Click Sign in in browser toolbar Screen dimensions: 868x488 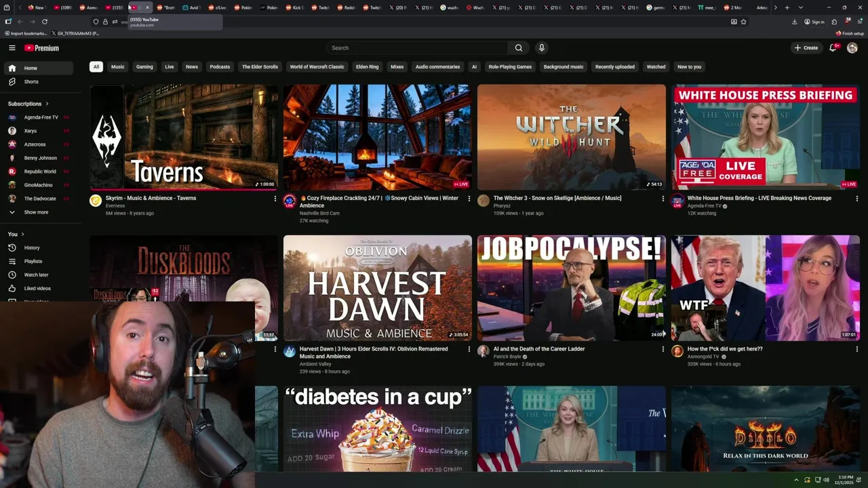pos(814,22)
